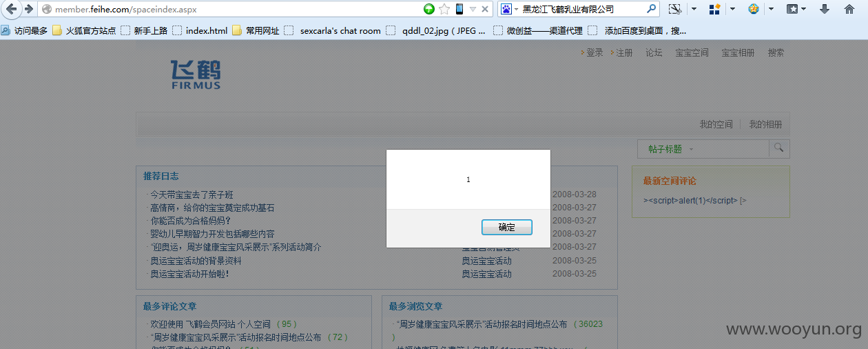The height and width of the screenshot is (349, 868).
Task: Open the 添加百度到桌面 bookmark
Action: point(637,30)
